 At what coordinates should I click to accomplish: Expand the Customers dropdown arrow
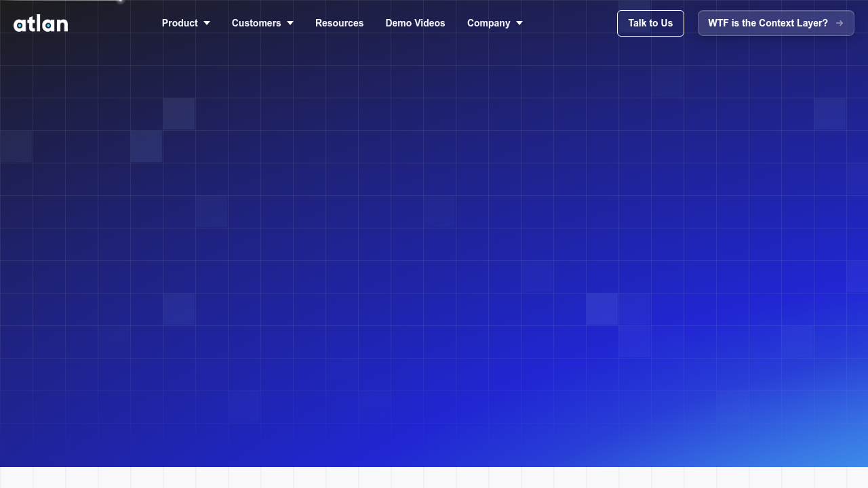[290, 23]
